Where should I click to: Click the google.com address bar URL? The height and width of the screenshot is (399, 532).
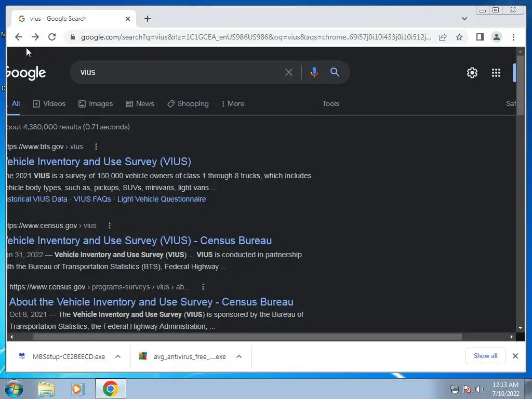point(256,37)
